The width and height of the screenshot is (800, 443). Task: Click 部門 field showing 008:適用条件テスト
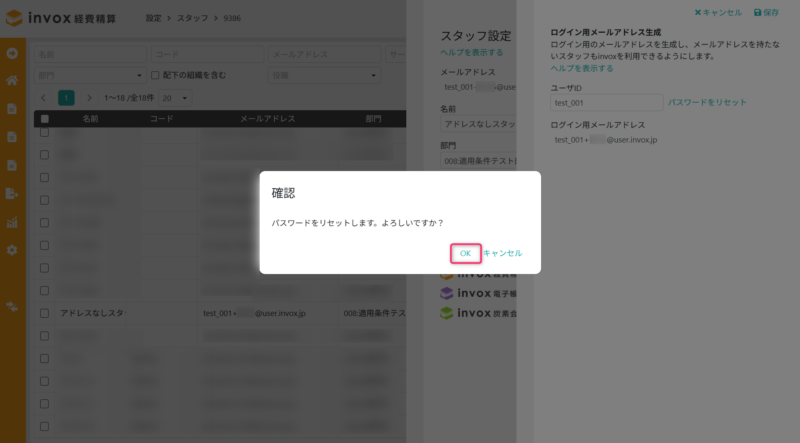click(x=479, y=161)
